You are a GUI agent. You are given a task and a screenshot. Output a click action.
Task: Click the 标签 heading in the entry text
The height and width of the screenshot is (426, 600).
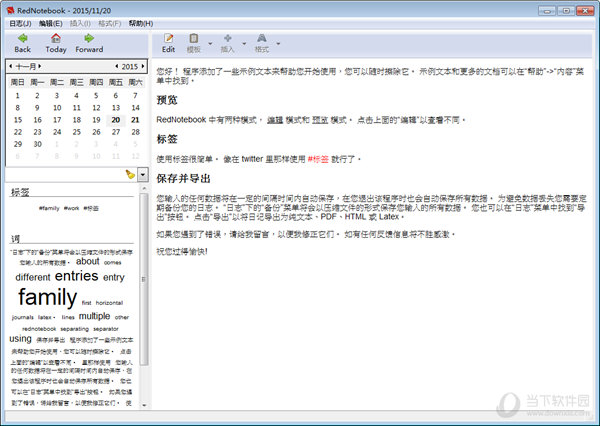click(x=167, y=139)
